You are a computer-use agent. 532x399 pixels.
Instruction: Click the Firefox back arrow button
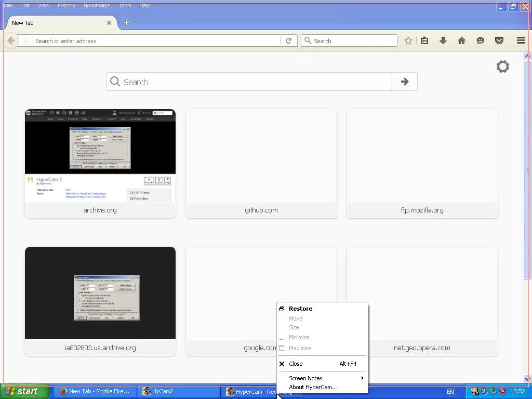[x=11, y=41]
